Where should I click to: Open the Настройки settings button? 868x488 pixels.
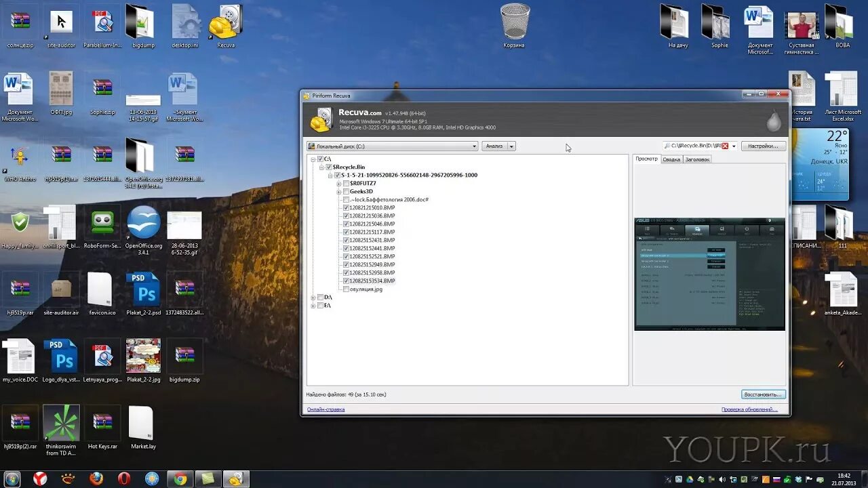pos(764,146)
